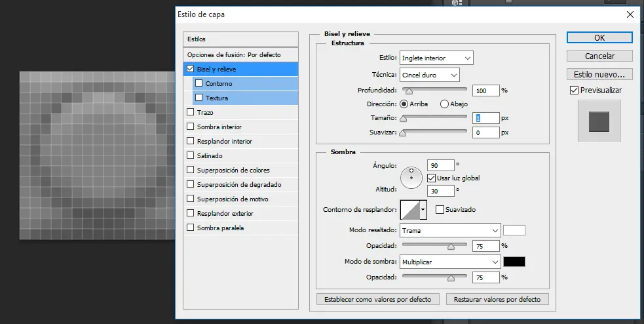Toggle the Suavizado checkbox
Viewport: 644px width, 324px height.
click(440, 210)
